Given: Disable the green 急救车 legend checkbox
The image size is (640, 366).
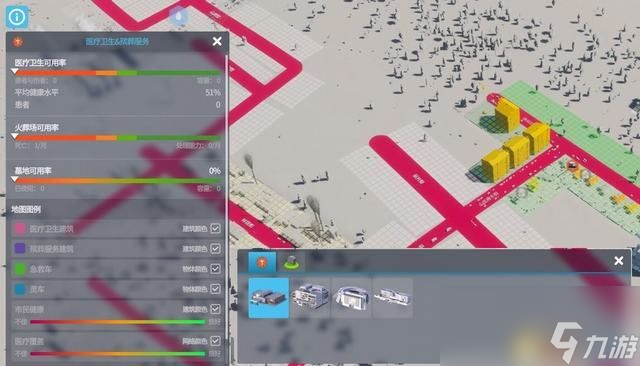Looking at the screenshot, I should pos(216,268).
